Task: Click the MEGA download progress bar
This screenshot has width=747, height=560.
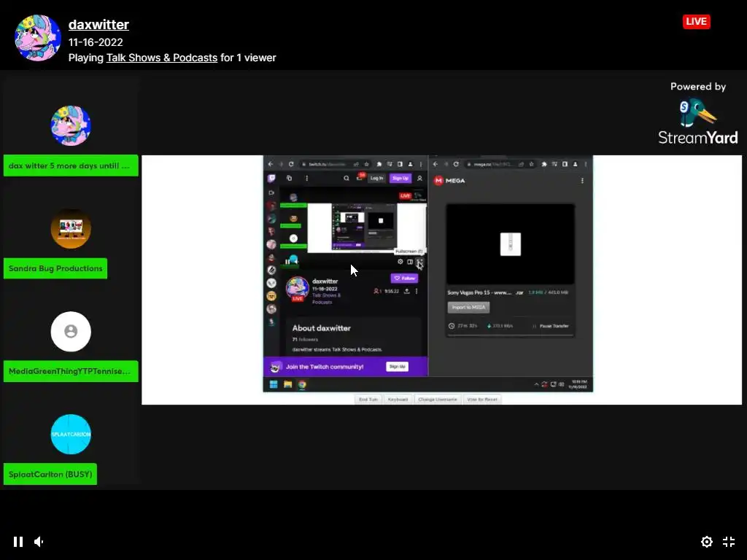Action: [x=510, y=335]
